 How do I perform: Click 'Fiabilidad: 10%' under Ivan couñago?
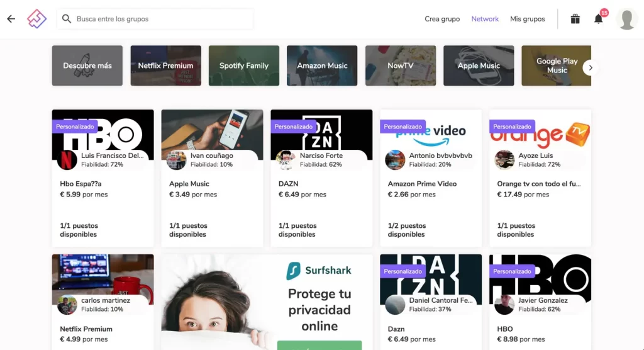pyautogui.click(x=211, y=164)
